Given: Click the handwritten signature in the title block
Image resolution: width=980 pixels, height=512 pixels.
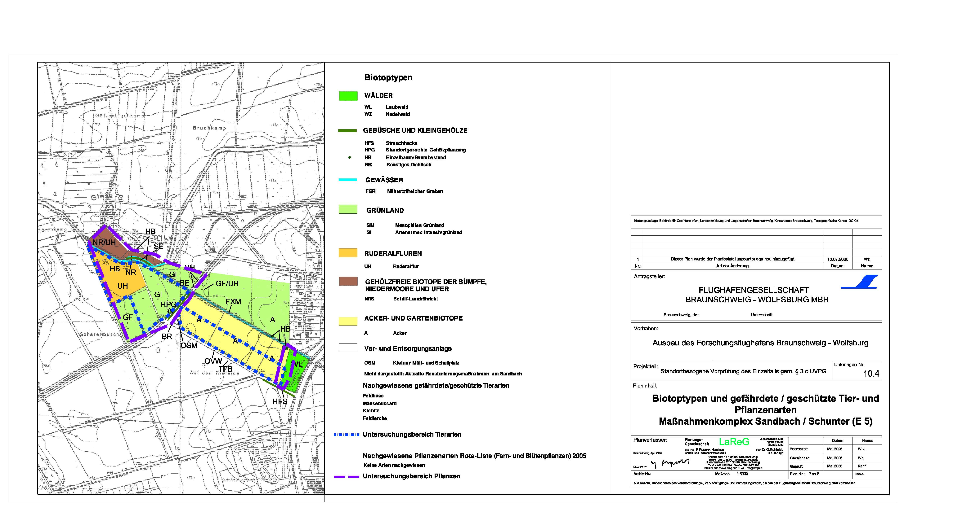Looking at the screenshot, I should tap(670, 463).
